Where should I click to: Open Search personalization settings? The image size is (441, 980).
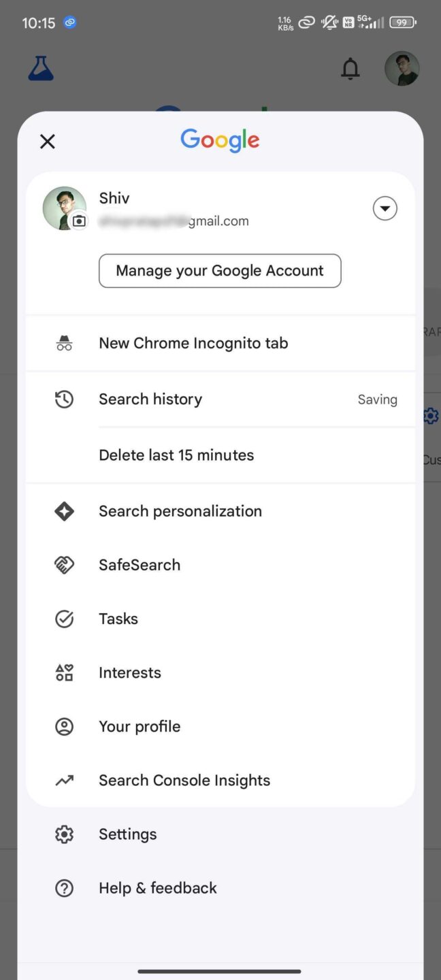[180, 510]
